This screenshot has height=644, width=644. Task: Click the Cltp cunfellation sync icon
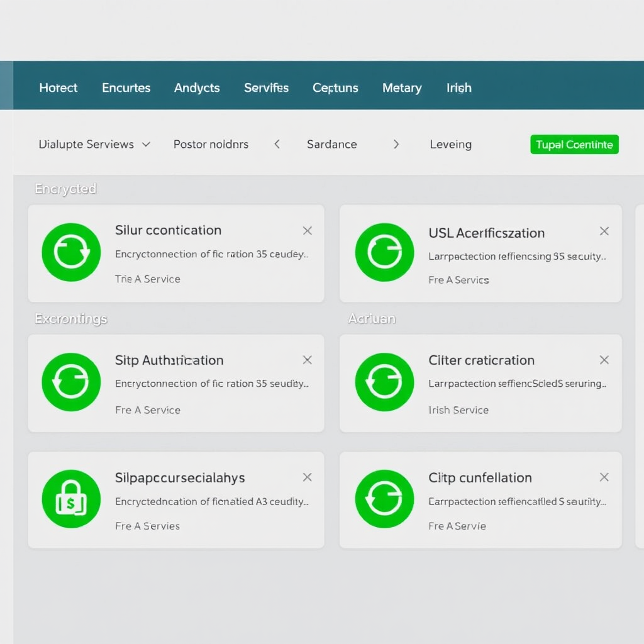[x=384, y=499]
